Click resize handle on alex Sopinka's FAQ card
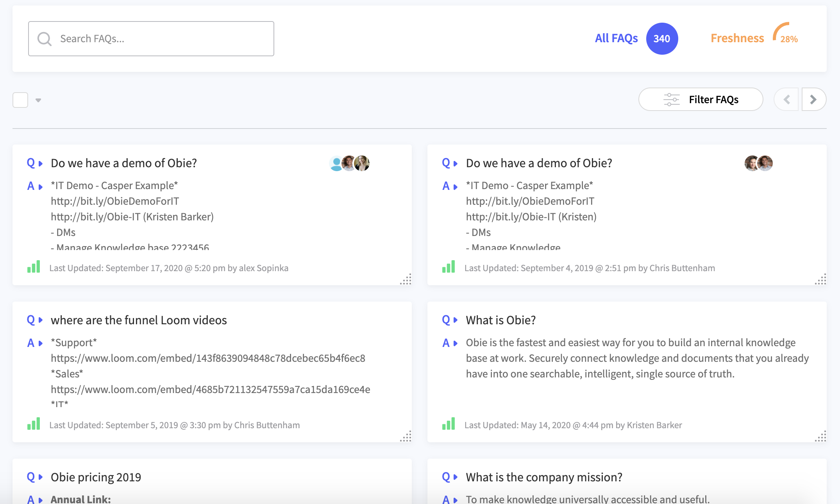Screen dimensions: 840x504 (x=406, y=279)
